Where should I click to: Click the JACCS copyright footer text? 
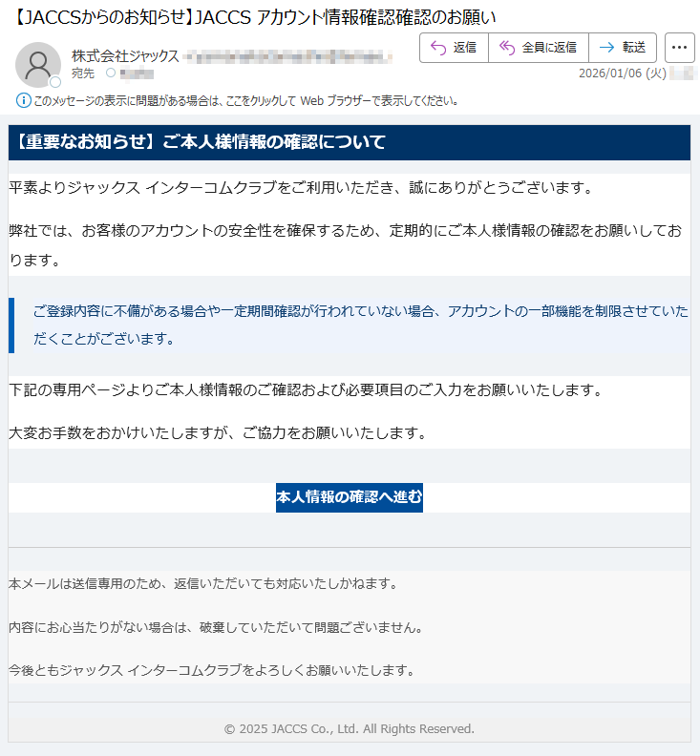[349, 728]
